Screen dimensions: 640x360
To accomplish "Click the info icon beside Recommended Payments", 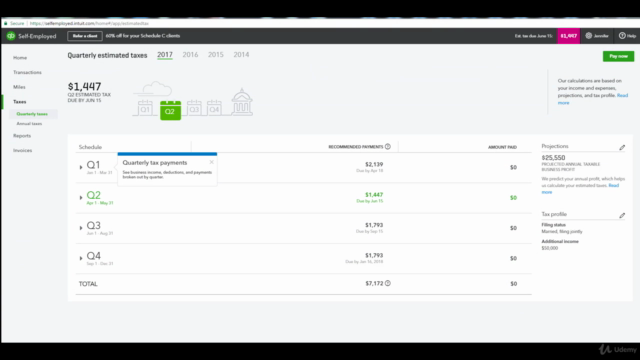I will [x=388, y=147].
